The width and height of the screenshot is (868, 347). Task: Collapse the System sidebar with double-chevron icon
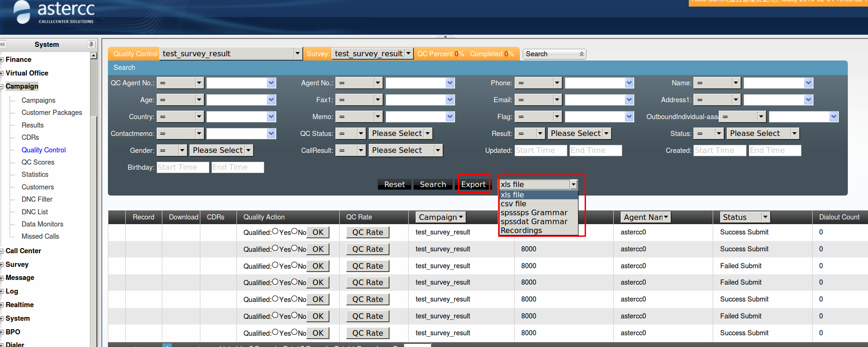(3, 44)
